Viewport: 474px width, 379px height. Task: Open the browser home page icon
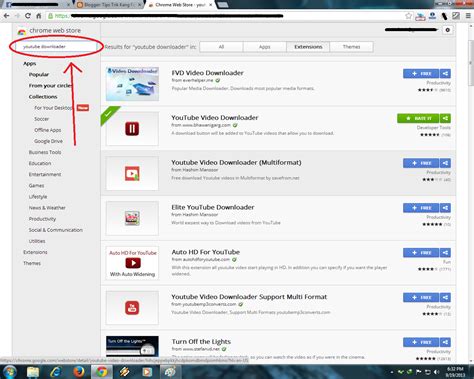(39, 16)
